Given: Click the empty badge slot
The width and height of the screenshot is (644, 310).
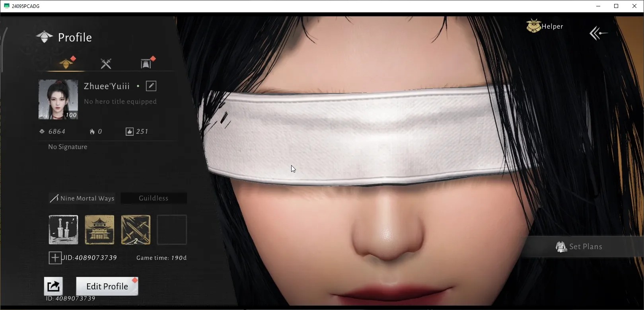Looking at the screenshot, I should pyautogui.click(x=172, y=230).
